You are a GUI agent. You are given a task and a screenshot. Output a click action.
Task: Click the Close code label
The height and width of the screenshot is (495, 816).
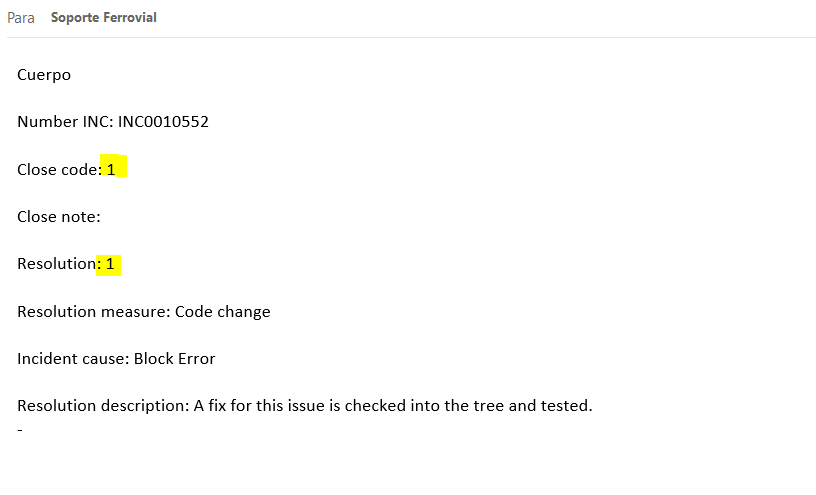click(59, 170)
